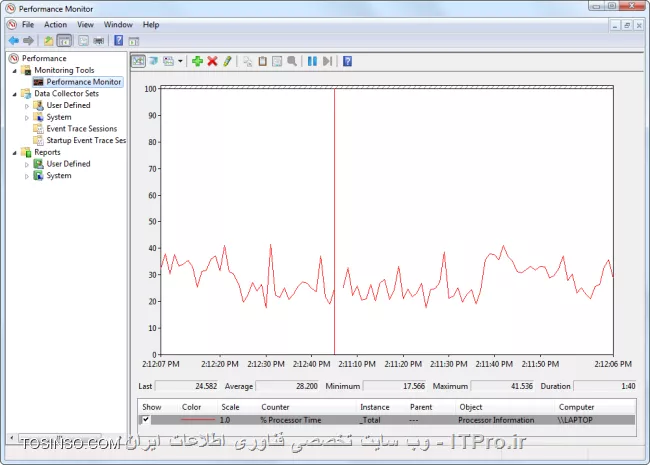Viewport: 650px width, 465px height.
Task: Open the File menu
Action: pyautogui.click(x=28, y=24)
